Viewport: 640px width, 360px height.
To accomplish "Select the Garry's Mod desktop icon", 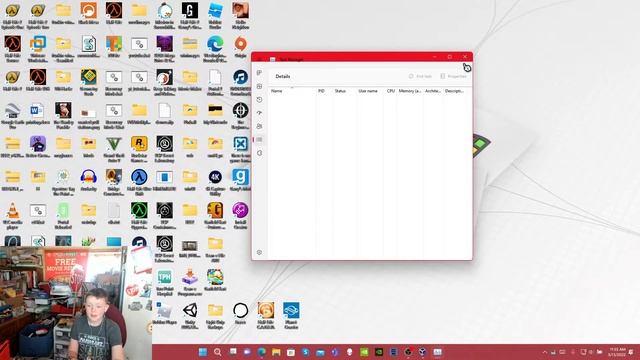I will tap(240, 181).
